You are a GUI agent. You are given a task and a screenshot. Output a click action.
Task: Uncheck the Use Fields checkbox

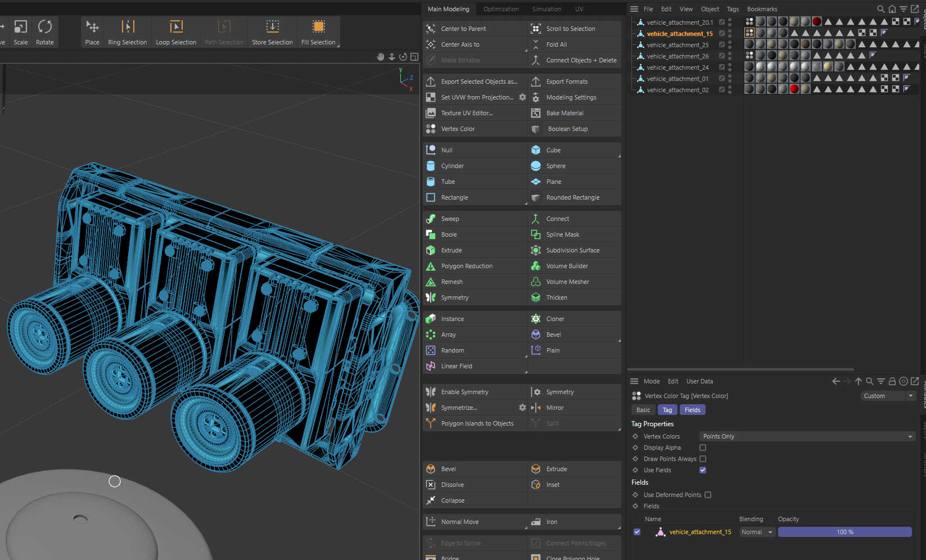(703, 470)
